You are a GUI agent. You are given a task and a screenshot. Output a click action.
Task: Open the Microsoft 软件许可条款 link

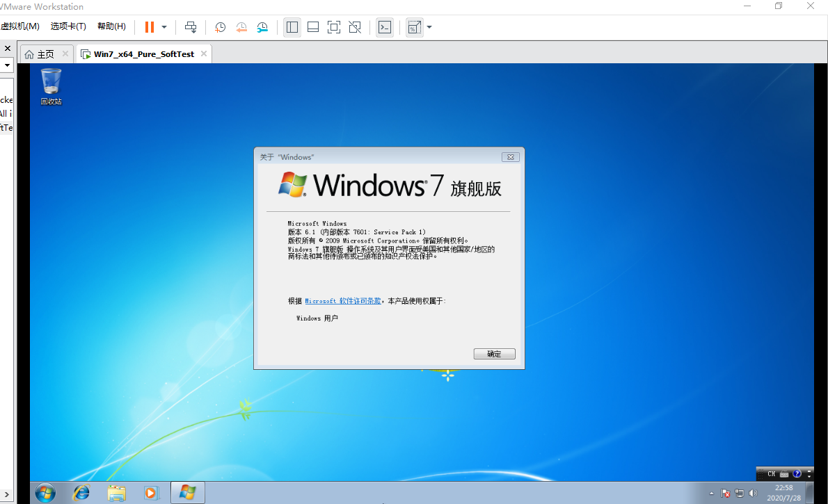tap(342, 300)
